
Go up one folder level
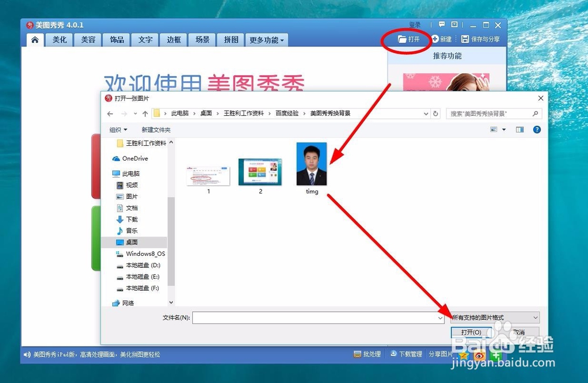click(x=145, y=114)
